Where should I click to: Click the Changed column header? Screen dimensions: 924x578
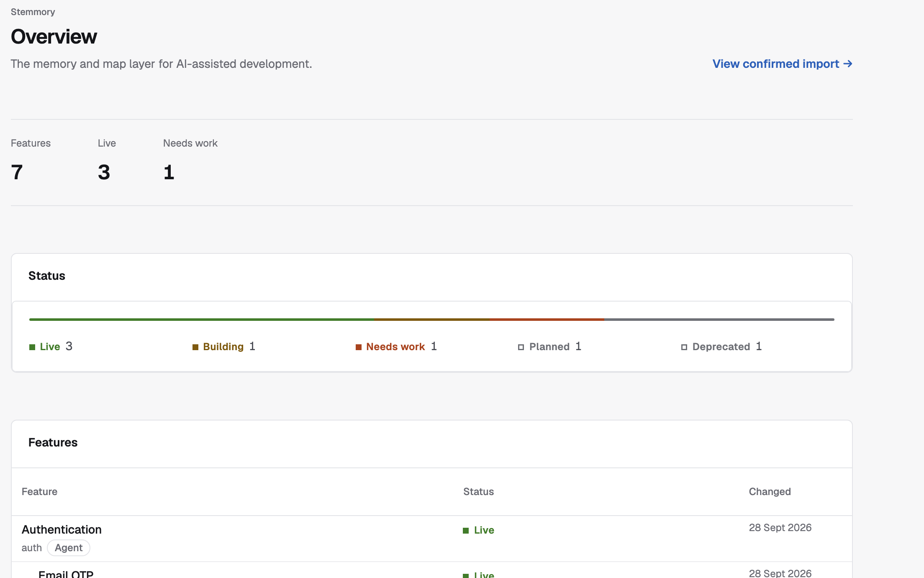(x=770, y=492)
